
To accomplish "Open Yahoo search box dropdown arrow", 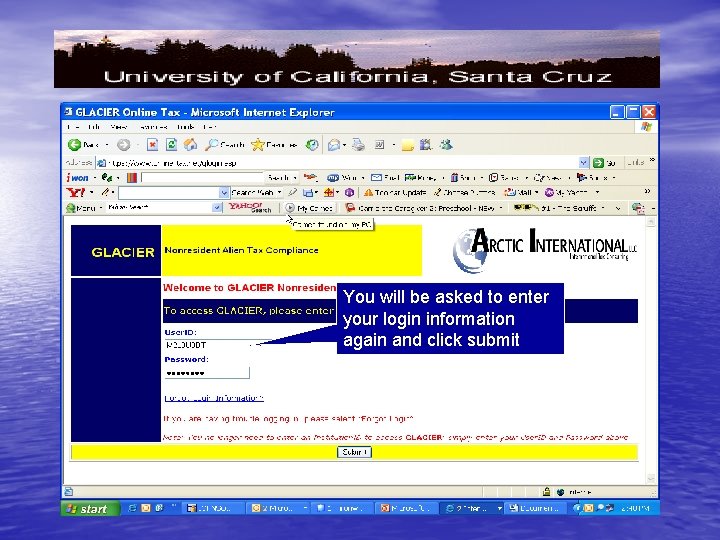I will (224, 192).
